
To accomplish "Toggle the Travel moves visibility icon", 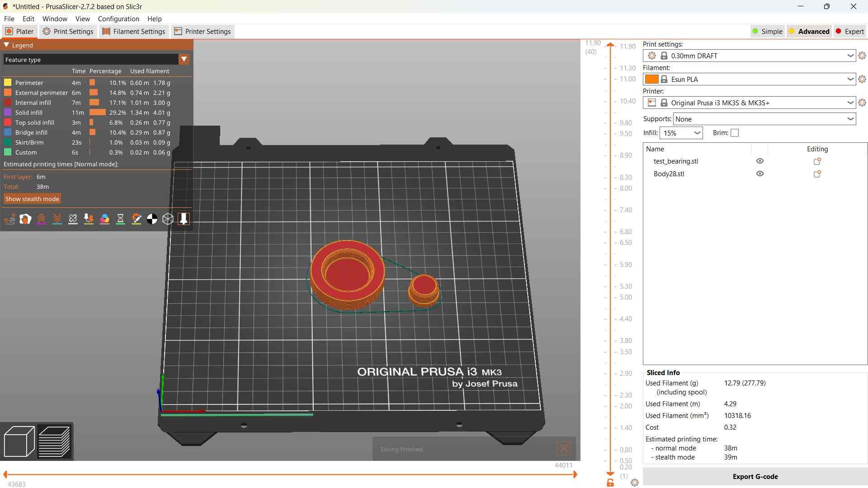I will point(9,219).
